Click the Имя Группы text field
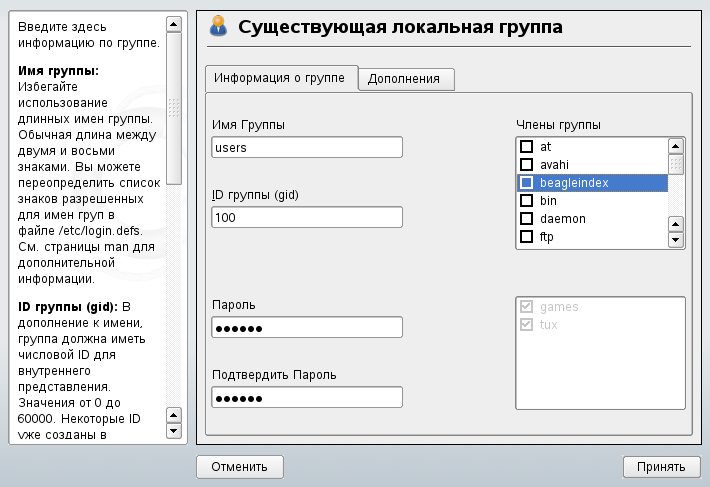The width and height of the screenshot is (710, 487). point(307,148)
